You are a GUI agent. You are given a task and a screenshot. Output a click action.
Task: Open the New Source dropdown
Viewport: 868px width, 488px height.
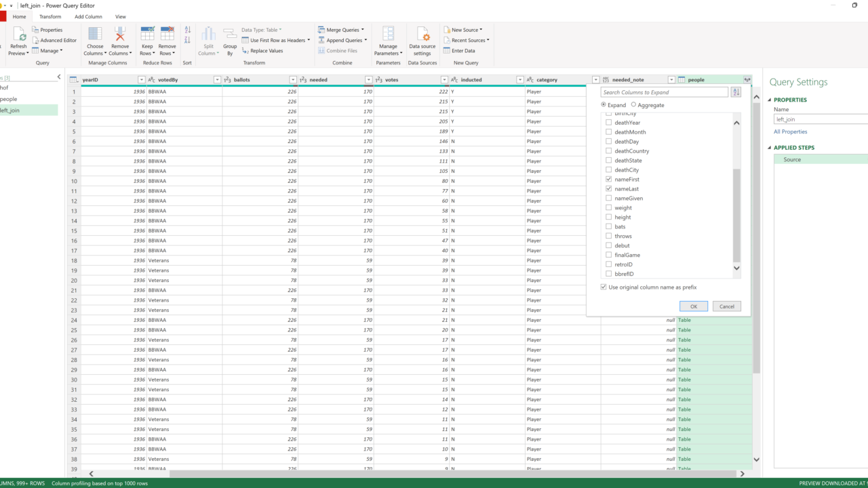(481, 30)
